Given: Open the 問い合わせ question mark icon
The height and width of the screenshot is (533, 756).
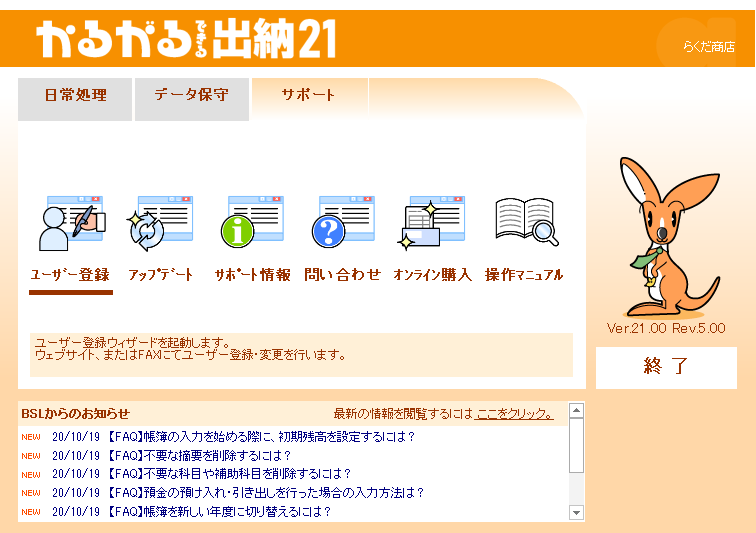Looking at the screenshot, I should [x=343, y=222].
